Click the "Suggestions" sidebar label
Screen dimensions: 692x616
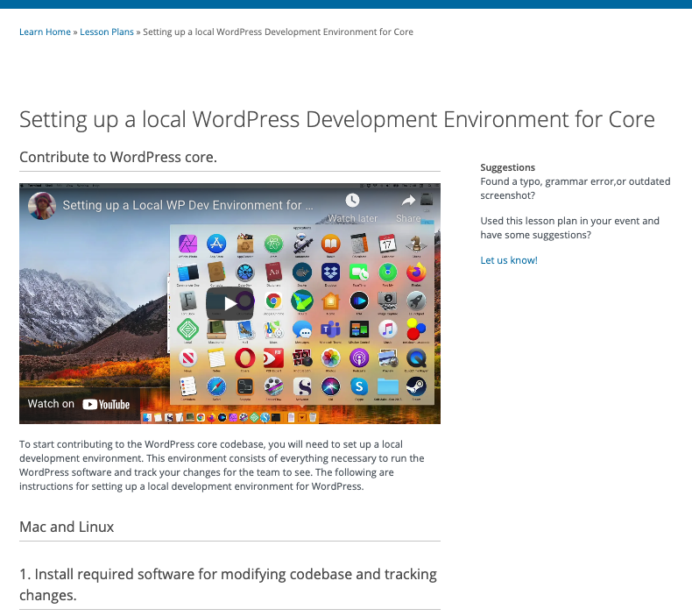pyautogui.click(x=507, y=167)
